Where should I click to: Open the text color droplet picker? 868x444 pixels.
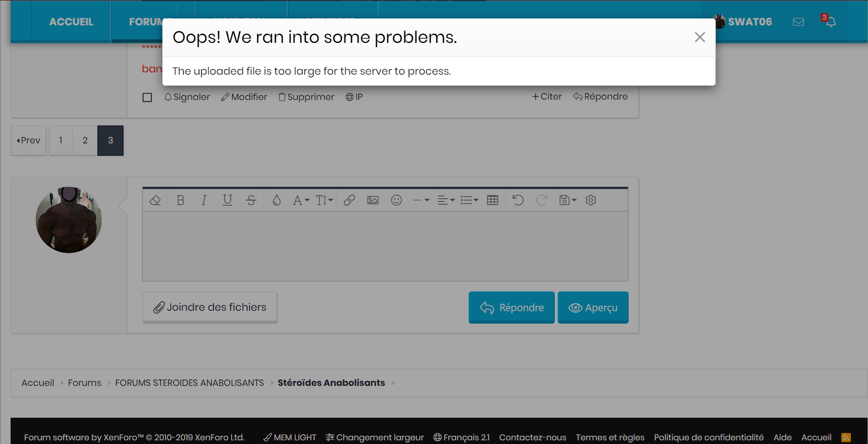click(x=276, y=200)
